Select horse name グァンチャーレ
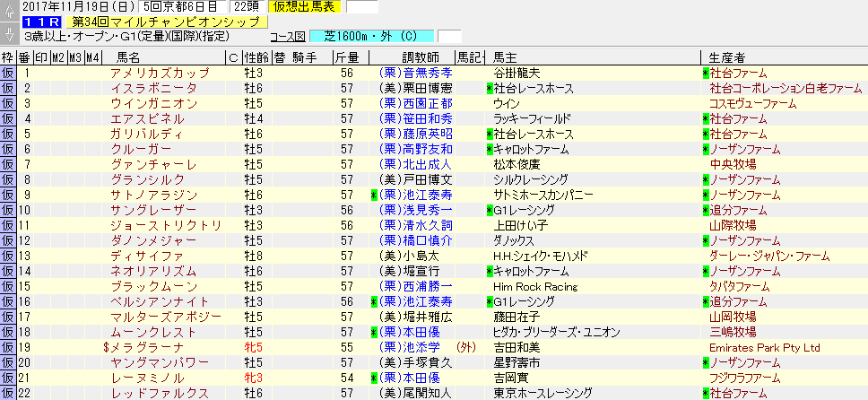Screen dimensions: 868x400 click(153, 164)
